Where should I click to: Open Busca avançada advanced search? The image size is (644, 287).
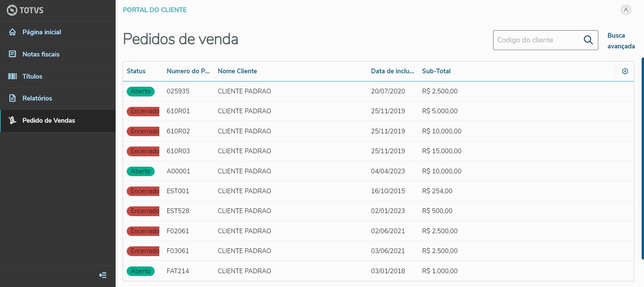(x=621, y=41)
